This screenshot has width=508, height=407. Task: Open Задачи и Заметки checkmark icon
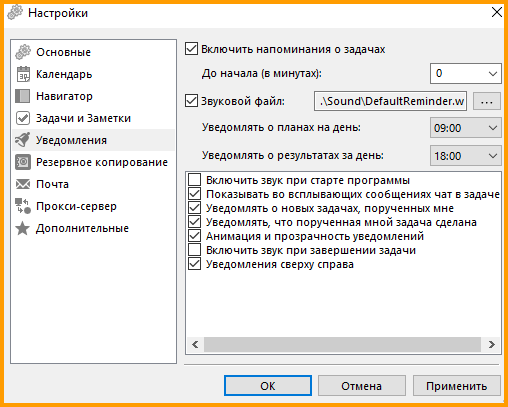[23, 118]
